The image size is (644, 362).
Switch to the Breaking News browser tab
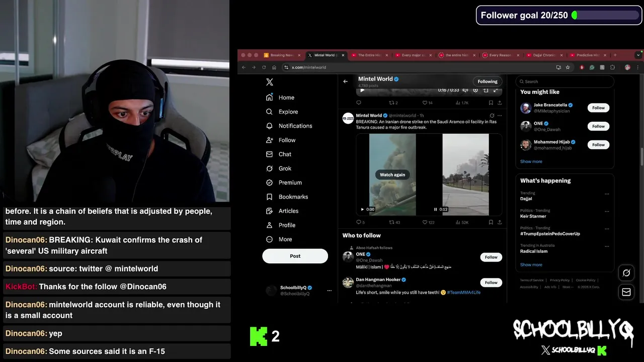point(282,55)
